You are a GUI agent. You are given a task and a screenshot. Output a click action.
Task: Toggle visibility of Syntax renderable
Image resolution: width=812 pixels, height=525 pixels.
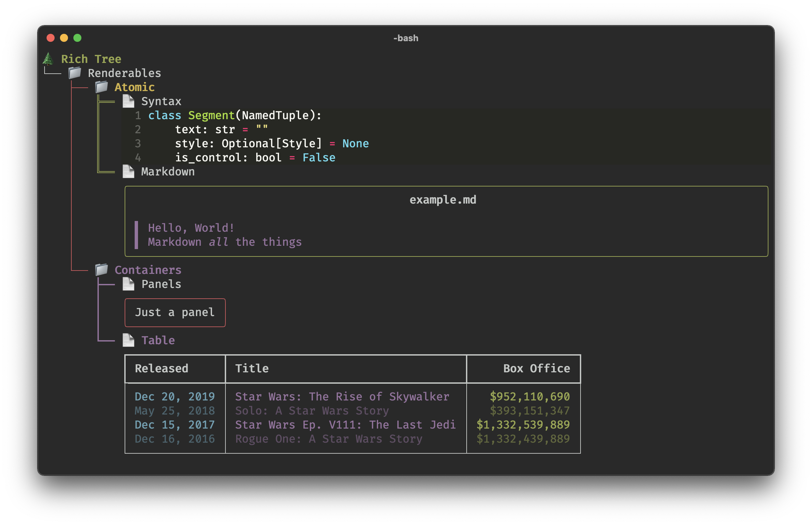160,101
